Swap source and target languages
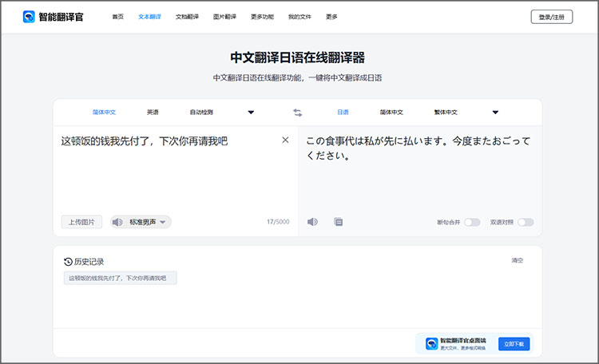This screenshot has width=599, height=364. point(298,113)
